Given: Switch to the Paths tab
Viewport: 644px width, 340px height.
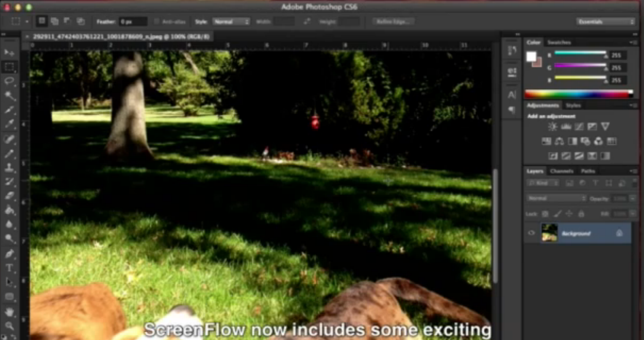Looking at the screenshot, I should (588, 171).
